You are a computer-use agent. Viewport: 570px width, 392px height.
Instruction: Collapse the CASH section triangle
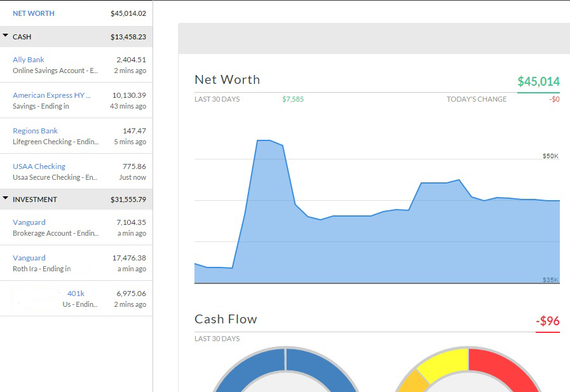click(x=6, y=36)
